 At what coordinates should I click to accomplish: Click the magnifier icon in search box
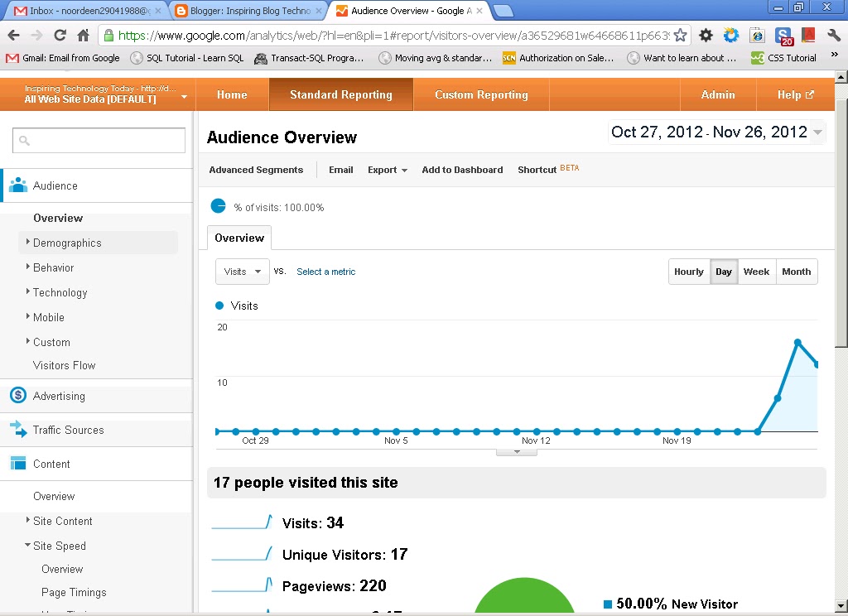(24, 141)
